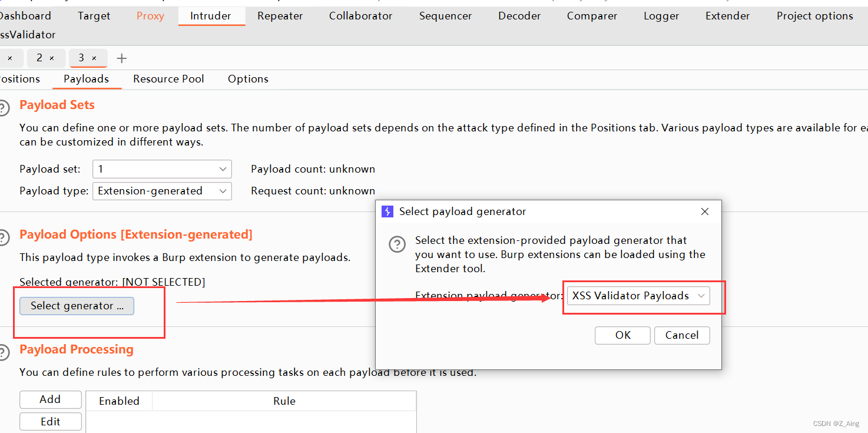Open help icon beside Payload Options
The image size is (868, 433).
tap(4, 237)
